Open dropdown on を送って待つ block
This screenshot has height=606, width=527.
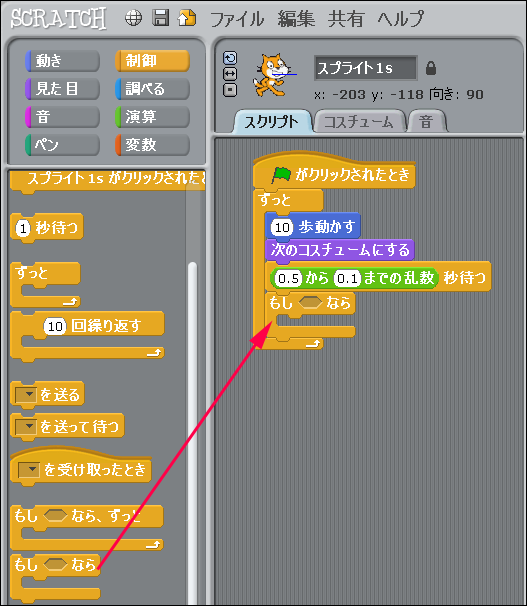pyautogui.click(x=26, y=427)
